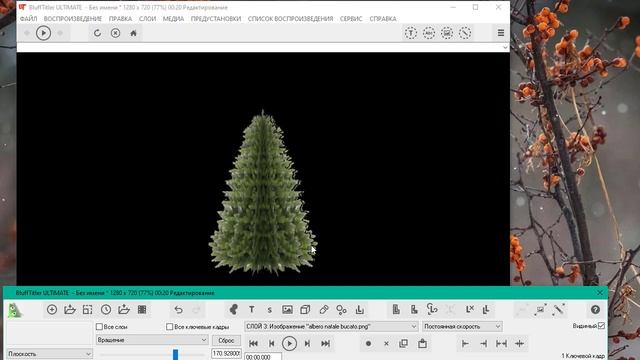This screenshot has height=360, width=640.
Task: Click the circled T text icon
Action: 411,33
